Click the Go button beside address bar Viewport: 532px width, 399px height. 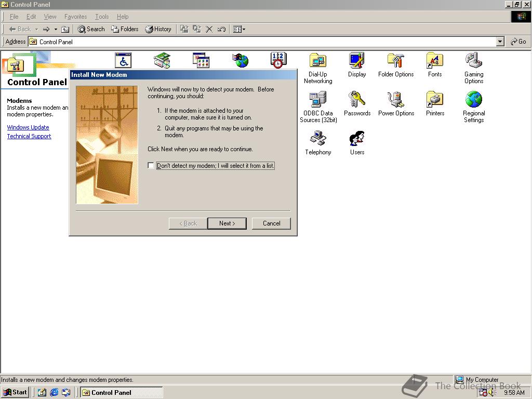(x=518, y=42)
